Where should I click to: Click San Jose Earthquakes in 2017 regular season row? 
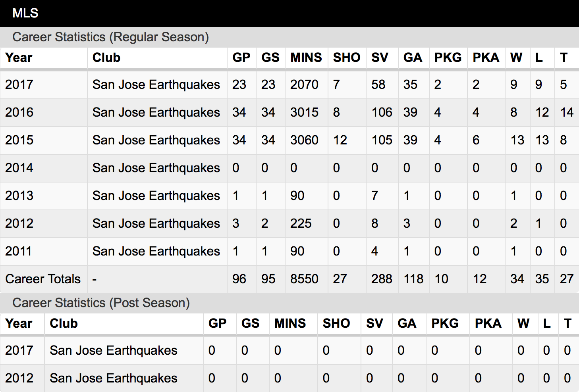[x=156, y=85]
